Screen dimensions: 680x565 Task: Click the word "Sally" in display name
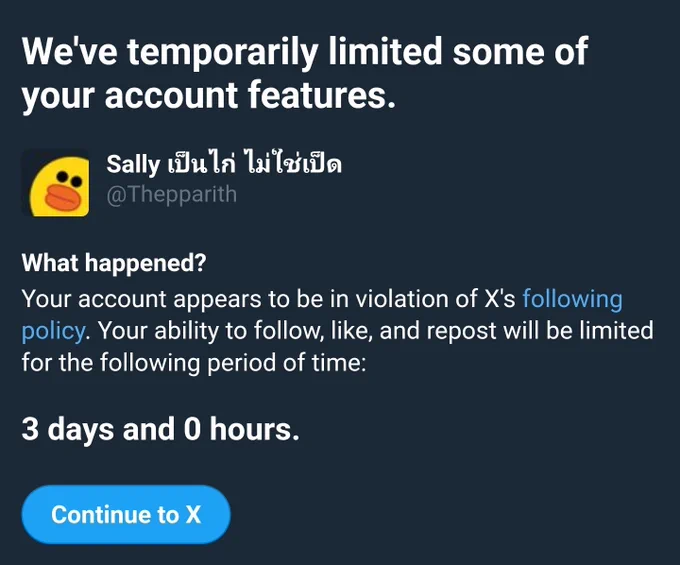click(133, 165)
